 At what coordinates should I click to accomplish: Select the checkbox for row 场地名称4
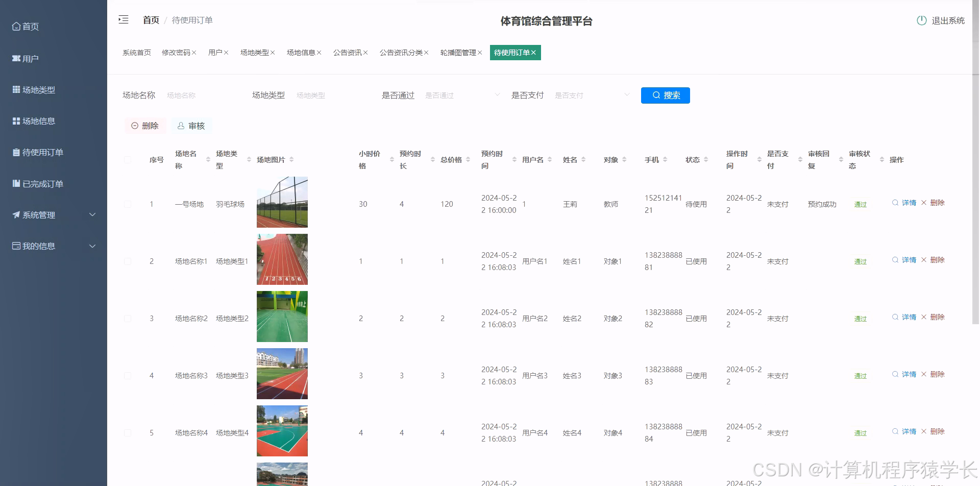pyautogui.click(x=128, y=433)
